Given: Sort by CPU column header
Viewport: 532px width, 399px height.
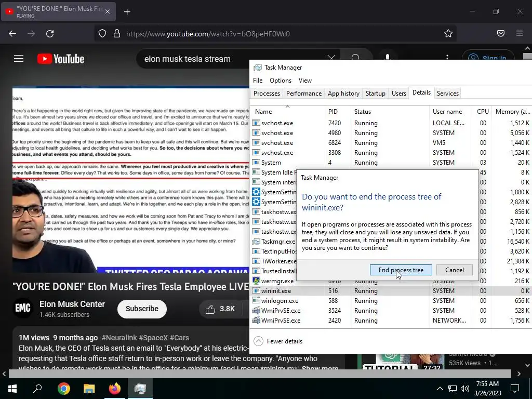Looking at the screenshot, I should pyautogui.click(x=481, y=111).
